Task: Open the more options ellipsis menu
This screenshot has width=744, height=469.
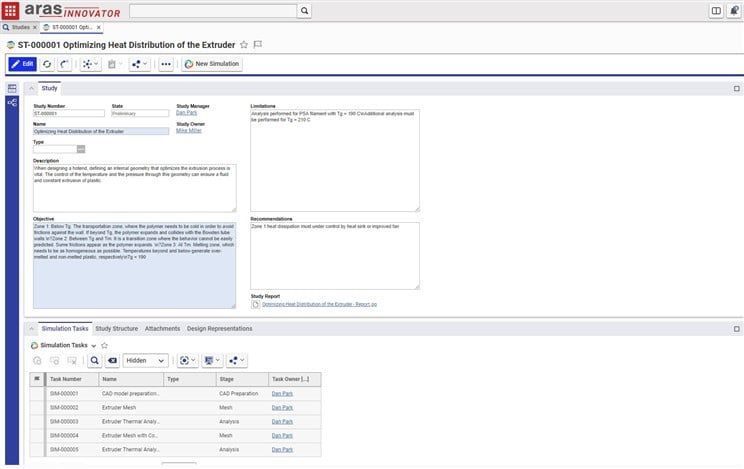Action: tap(166, 64)
